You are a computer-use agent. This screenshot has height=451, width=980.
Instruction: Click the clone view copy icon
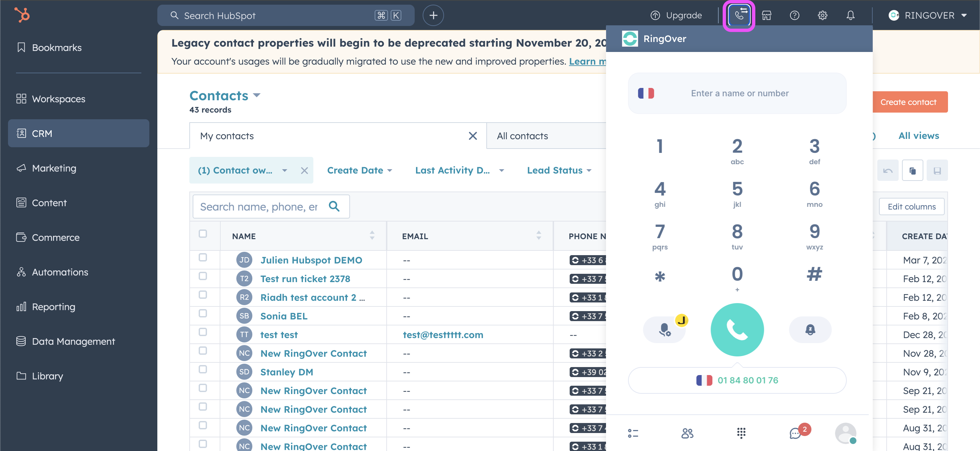coord(912,170)
